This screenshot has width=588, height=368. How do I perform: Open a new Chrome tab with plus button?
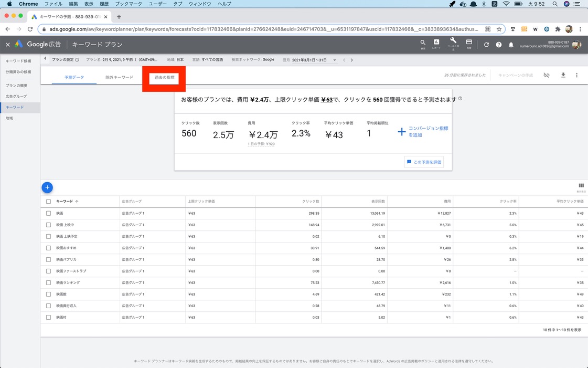pos(119,16)
